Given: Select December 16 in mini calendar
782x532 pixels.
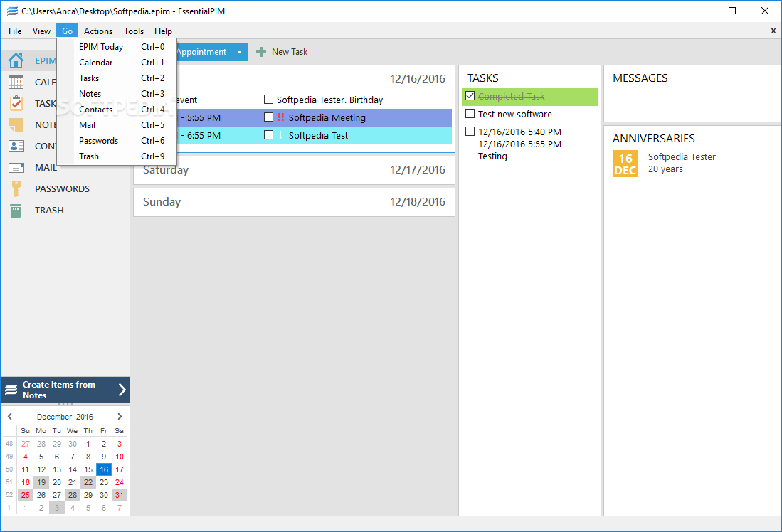Looking at the screenshot, I should coord(104,469).
